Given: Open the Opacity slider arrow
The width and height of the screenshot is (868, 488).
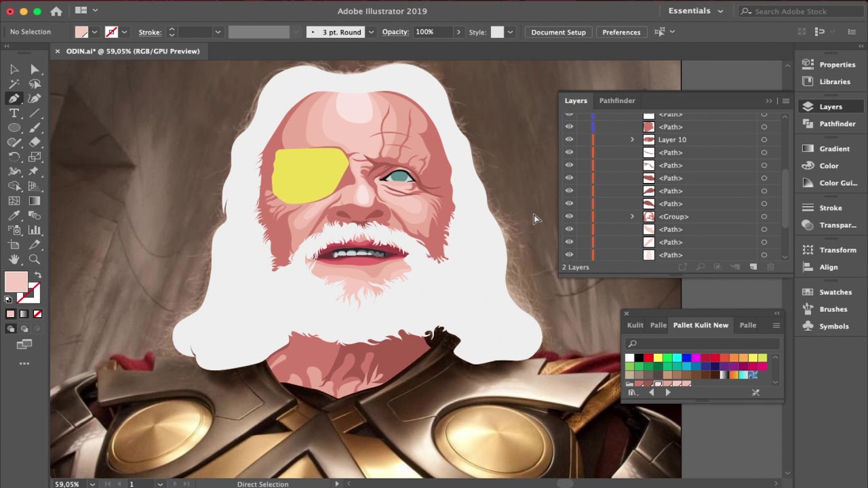Looking at the screenshot, I should (x=458, y=32).
